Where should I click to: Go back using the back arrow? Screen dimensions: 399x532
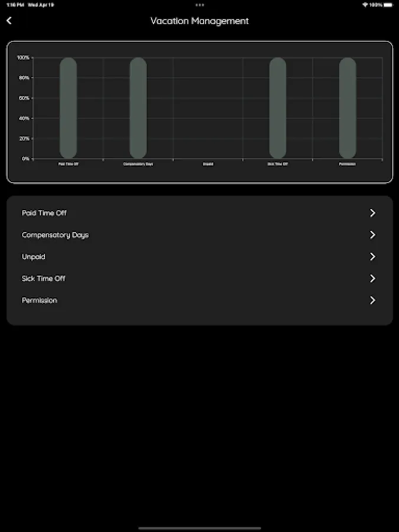click(x=9, y=21)
